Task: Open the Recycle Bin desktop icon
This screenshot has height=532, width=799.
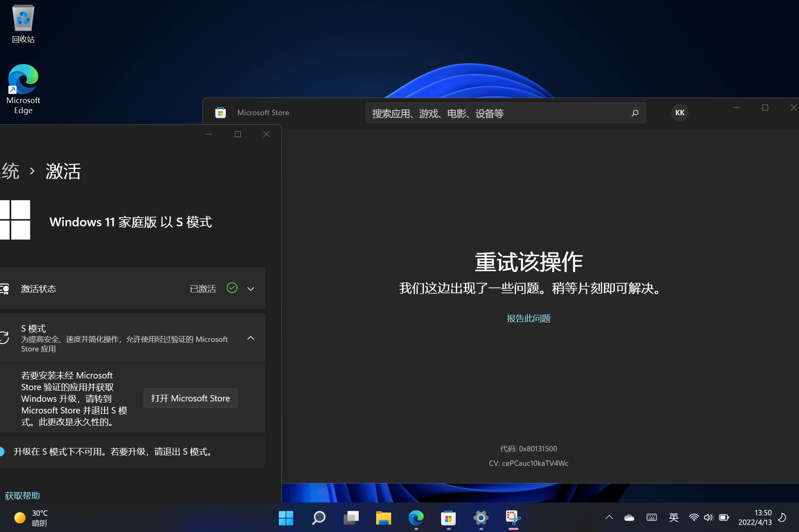Action: tap(23, 24)
